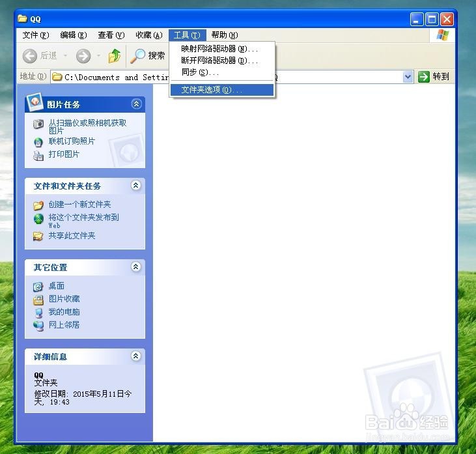Collapse the 文件和文件夹任务 panel
This screenshot has width=476, height=454.
[x=136, y=185]
